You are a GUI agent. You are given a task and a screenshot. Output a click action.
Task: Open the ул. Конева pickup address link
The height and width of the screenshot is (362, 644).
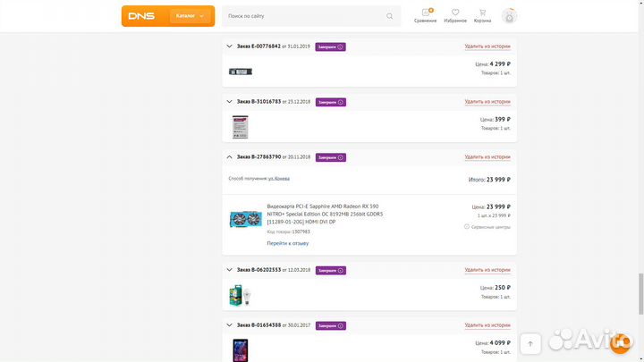279,179
